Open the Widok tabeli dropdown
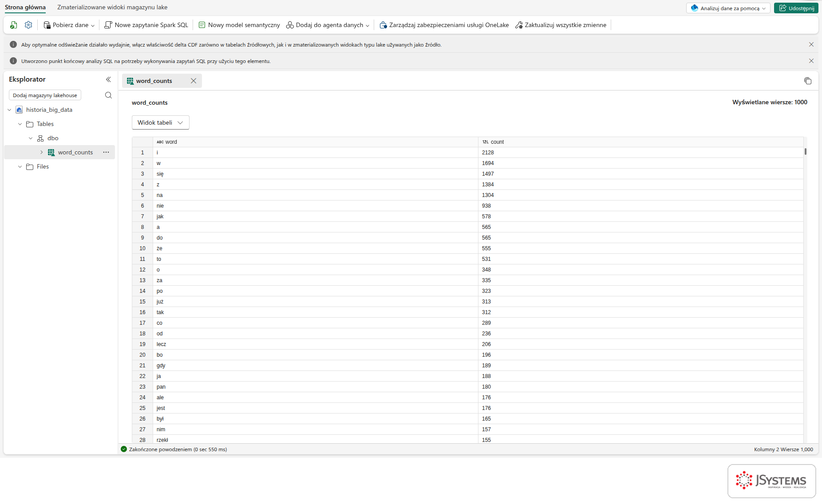This screenshot has height=504, width=822. tap(160, 122)
